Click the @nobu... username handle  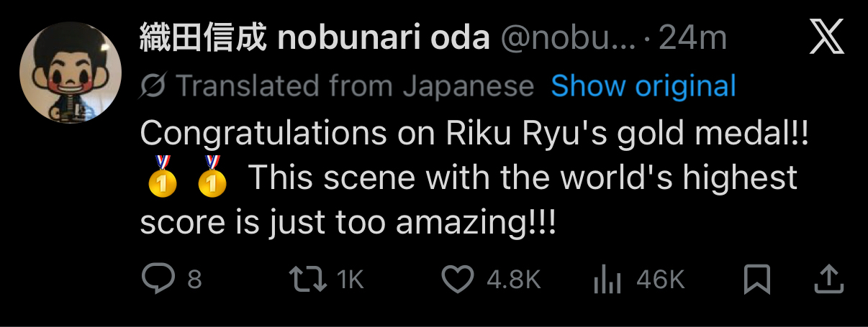click(x=568, y=38)
